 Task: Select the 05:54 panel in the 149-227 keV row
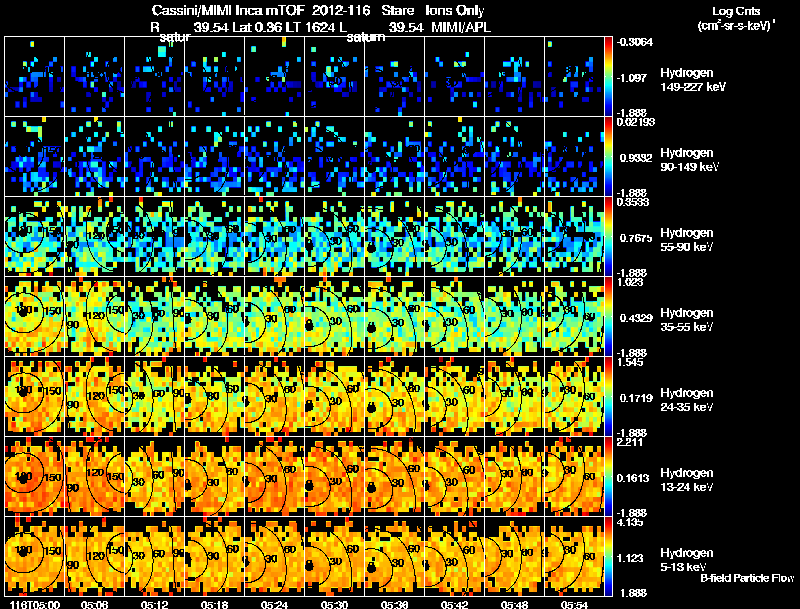click(574, 77)
